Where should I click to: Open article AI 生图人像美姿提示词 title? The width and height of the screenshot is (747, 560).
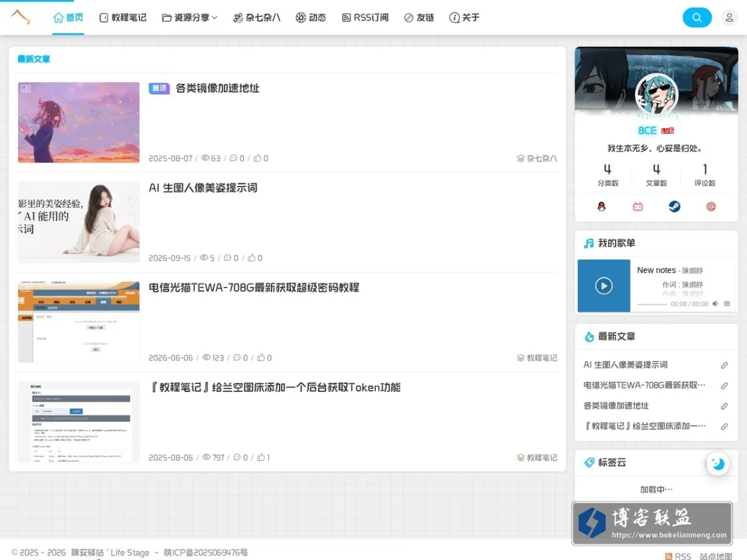[x=203, y=188]
